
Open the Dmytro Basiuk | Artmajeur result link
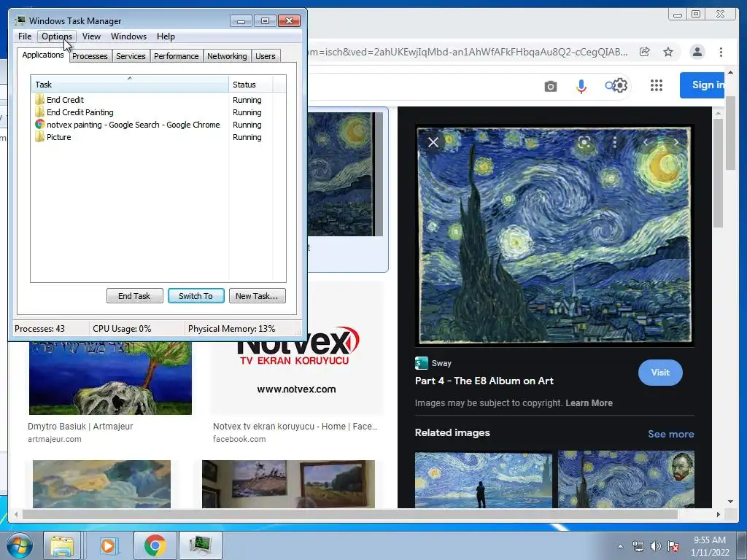[x=80, y=426]
